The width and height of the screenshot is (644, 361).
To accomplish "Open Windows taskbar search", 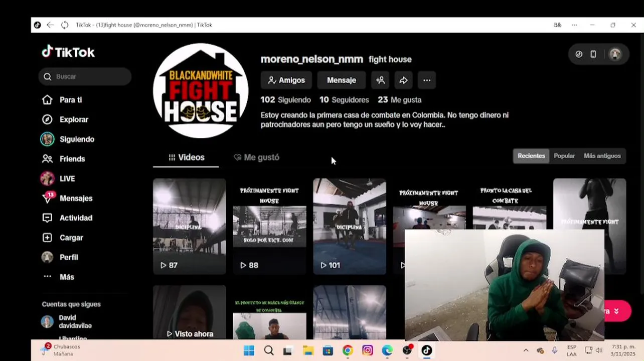I will click(x=269, y=350).
